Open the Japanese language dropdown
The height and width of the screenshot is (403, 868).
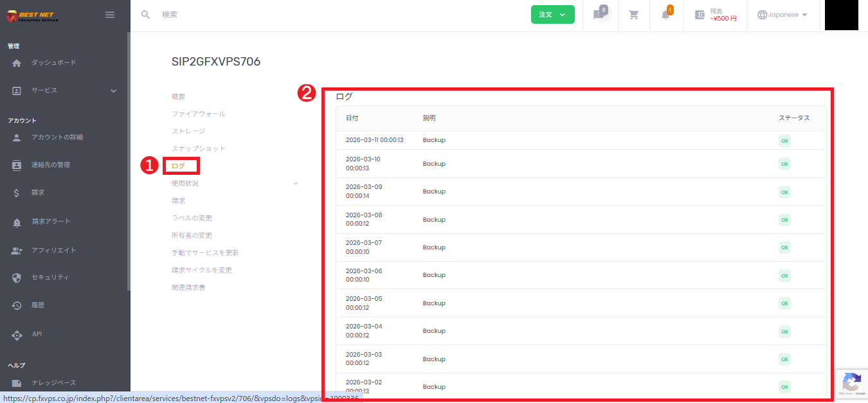point(782,15)
